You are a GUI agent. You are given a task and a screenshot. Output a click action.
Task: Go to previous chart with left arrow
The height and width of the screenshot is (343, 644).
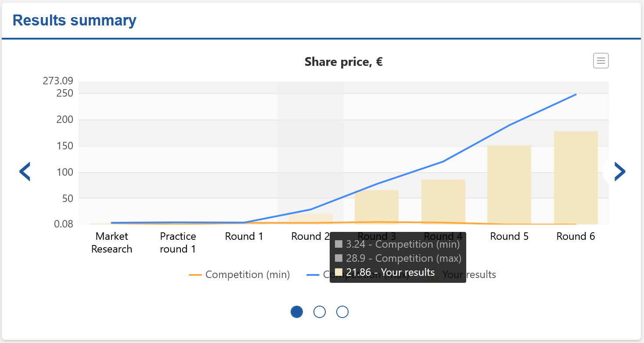click(x=25, y=171)
